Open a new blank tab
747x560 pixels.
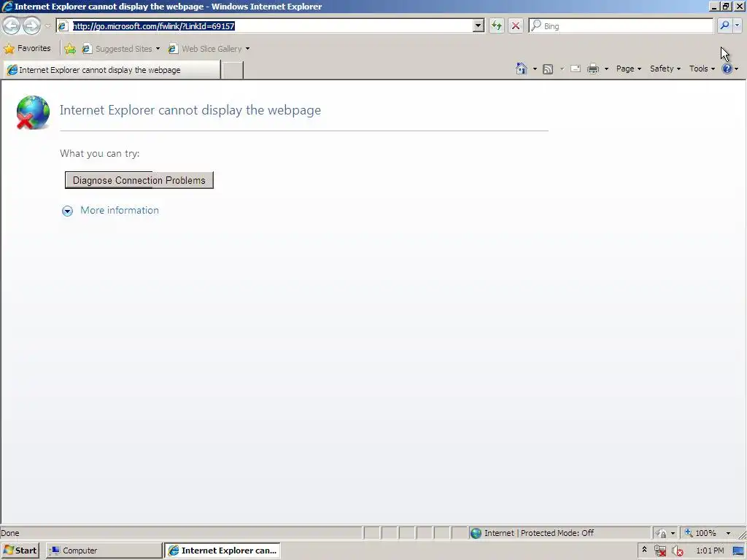click(233, 70)
